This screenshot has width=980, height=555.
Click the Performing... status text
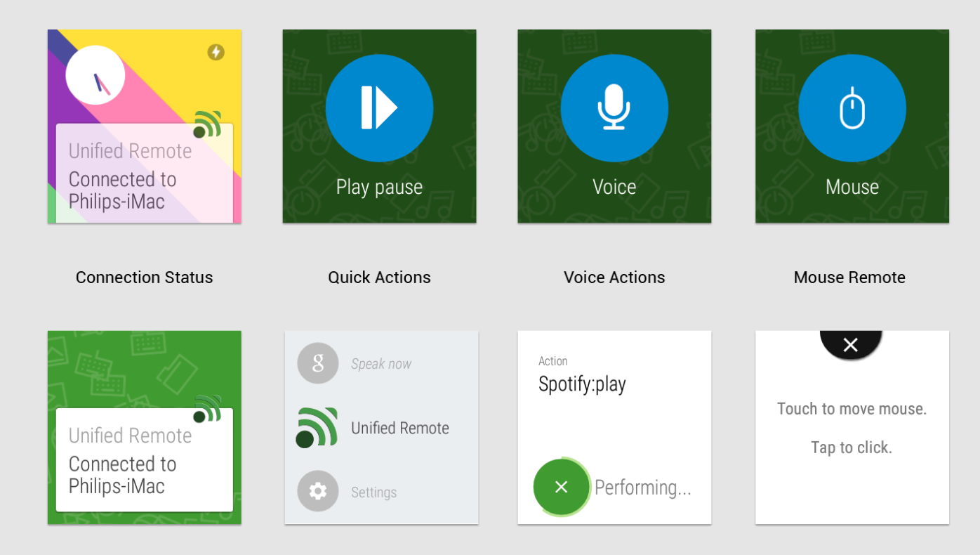tap(642, 488)
